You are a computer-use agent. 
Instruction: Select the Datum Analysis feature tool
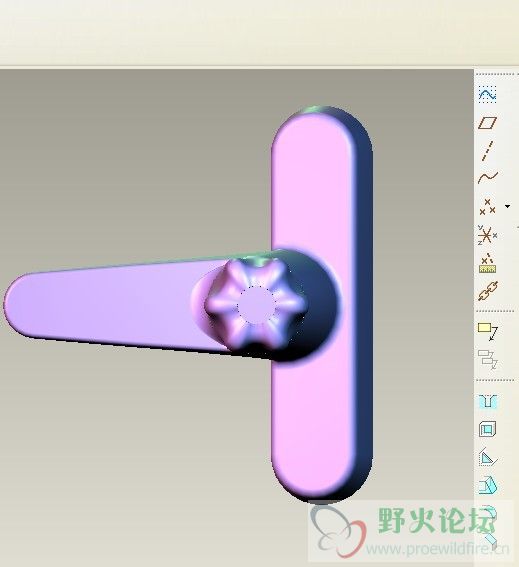[x=488, y=263]
